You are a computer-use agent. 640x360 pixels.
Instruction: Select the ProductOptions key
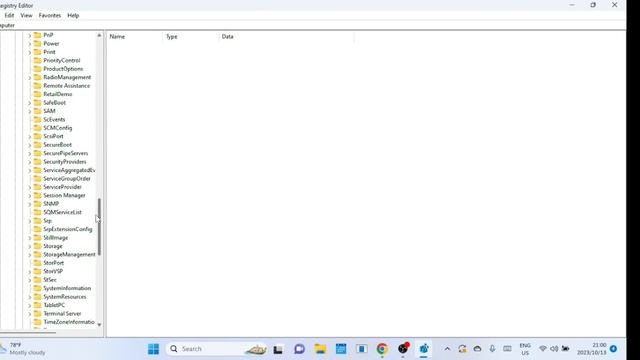pyautogui.click(x=63, y=69)
